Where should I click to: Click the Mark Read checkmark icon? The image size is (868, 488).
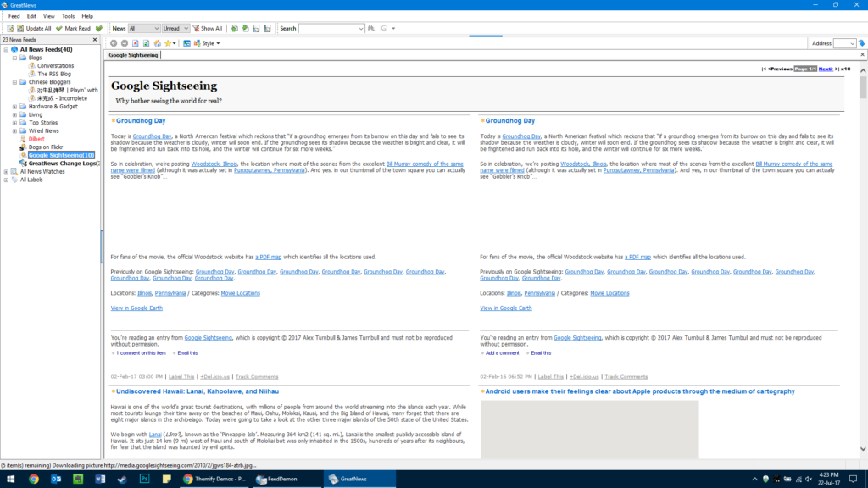58,28
